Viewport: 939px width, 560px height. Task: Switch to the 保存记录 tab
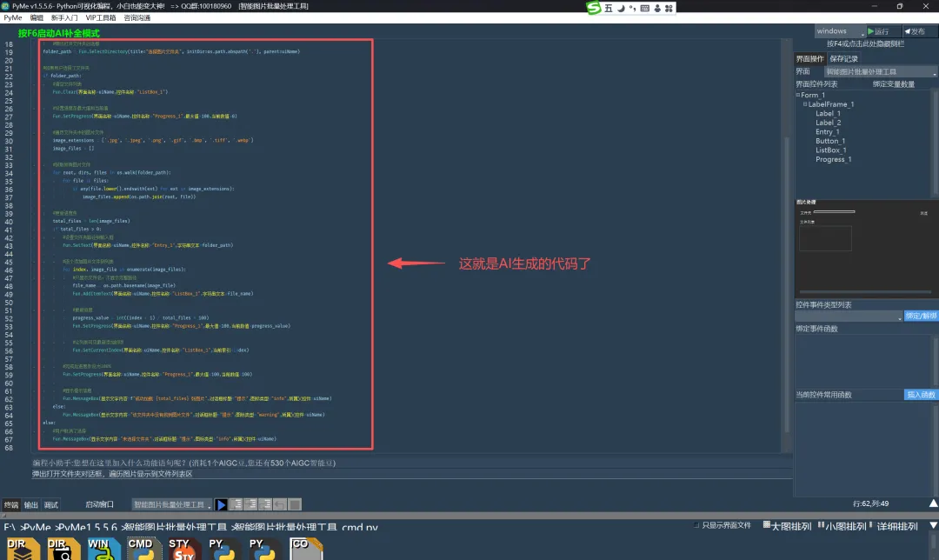coord(843,58)
